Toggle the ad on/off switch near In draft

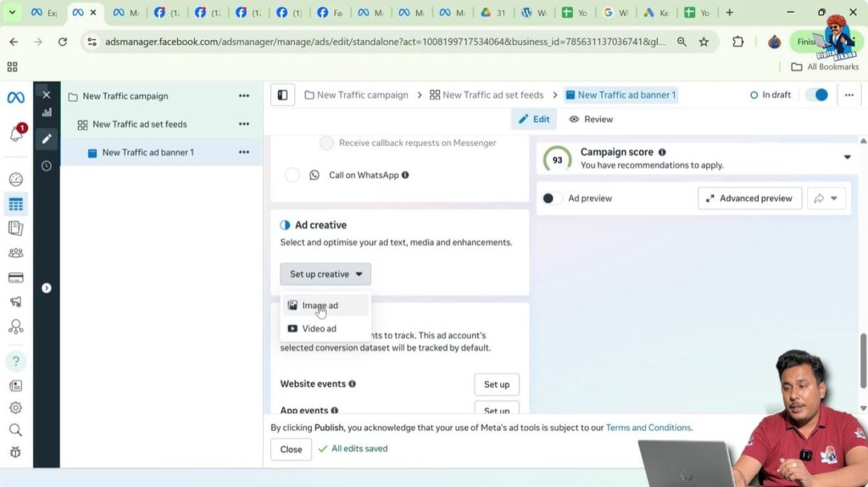816,95
